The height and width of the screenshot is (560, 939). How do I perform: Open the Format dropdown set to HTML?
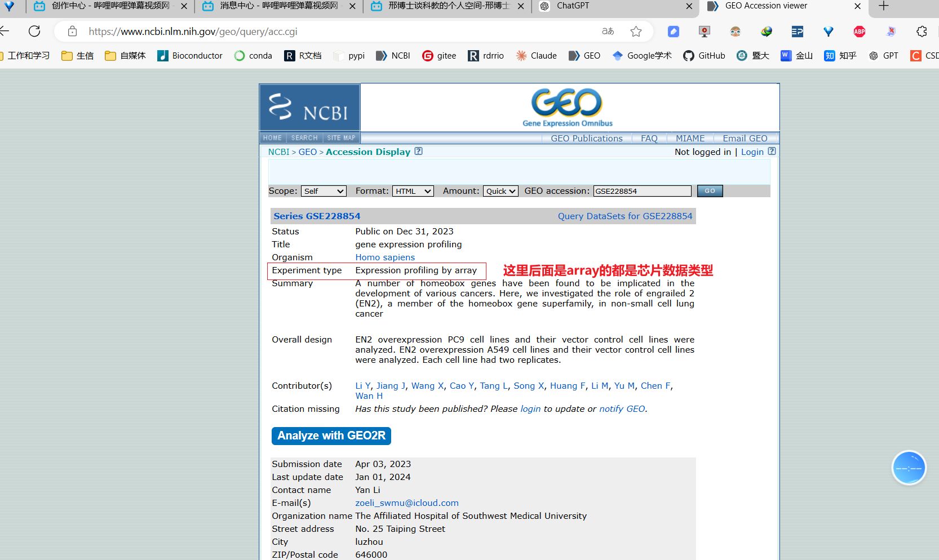tap(413, 191)
